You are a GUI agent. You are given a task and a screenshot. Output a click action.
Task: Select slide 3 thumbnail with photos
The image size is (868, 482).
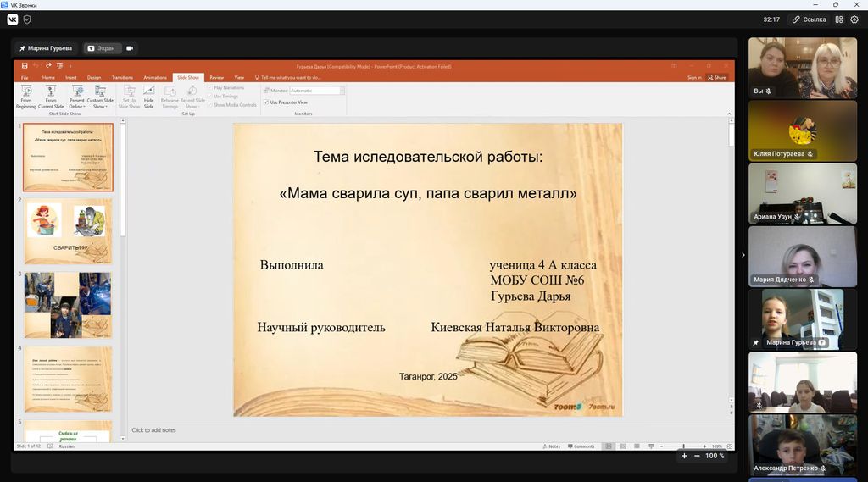pos(68,304)
